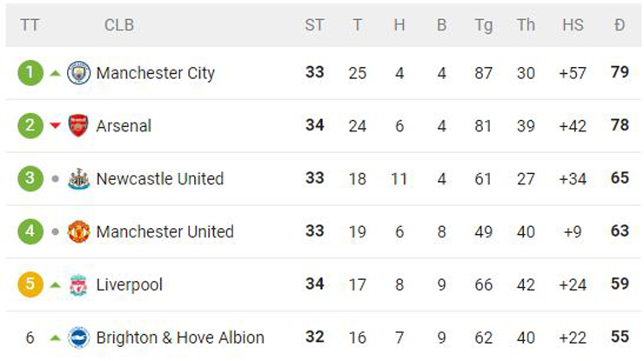Sort table by the Đ points header
The height and width of the screenshot is (361, 644).
(619, 25)
